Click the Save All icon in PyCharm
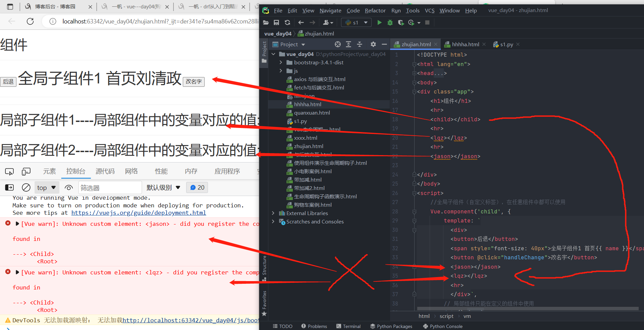Screen dimensions: 644x330 276,22
